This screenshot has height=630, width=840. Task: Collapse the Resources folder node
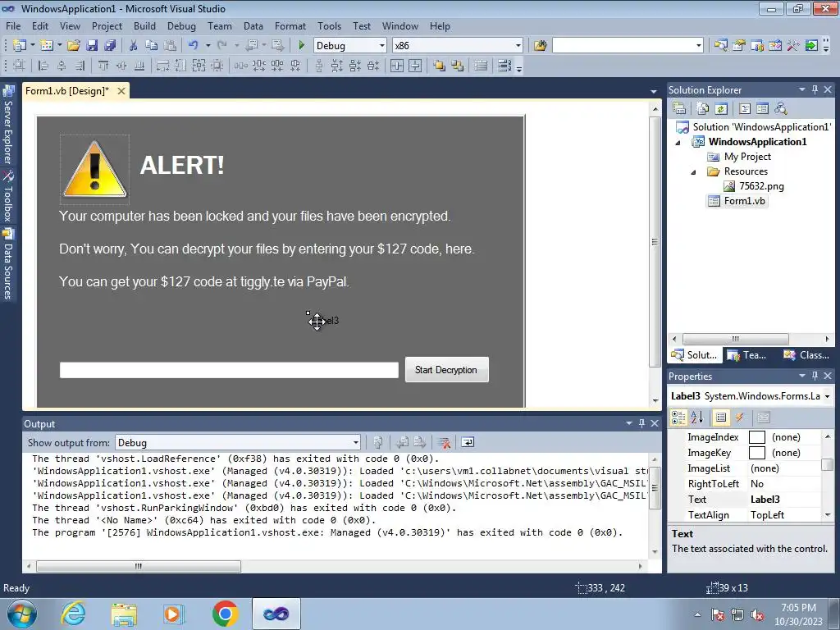click(x=693, y=172)
